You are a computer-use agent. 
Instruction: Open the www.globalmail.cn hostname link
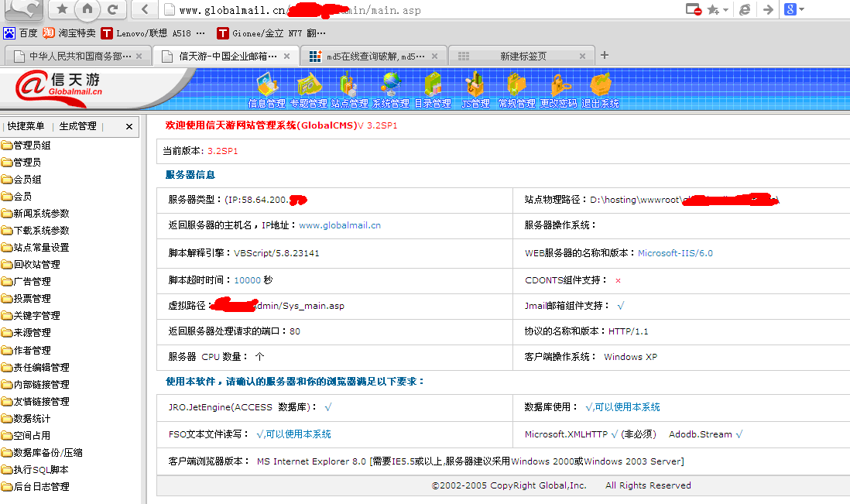coord(340,225)
